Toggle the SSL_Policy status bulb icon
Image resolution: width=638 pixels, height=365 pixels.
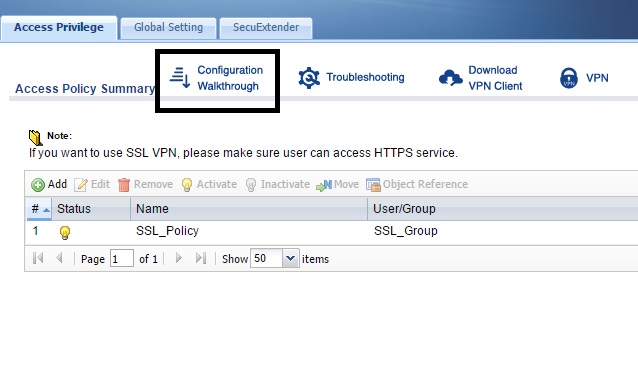65,232
